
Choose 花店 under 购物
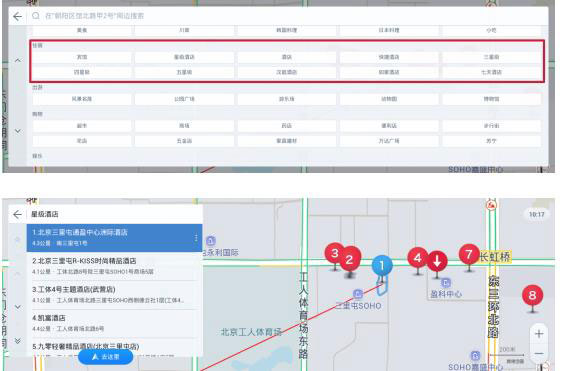82,141
